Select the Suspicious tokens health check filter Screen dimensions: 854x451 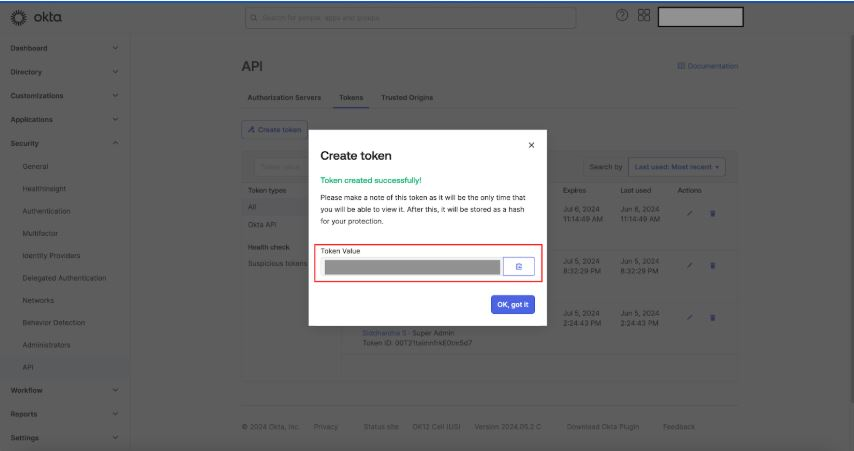[277, 264]
